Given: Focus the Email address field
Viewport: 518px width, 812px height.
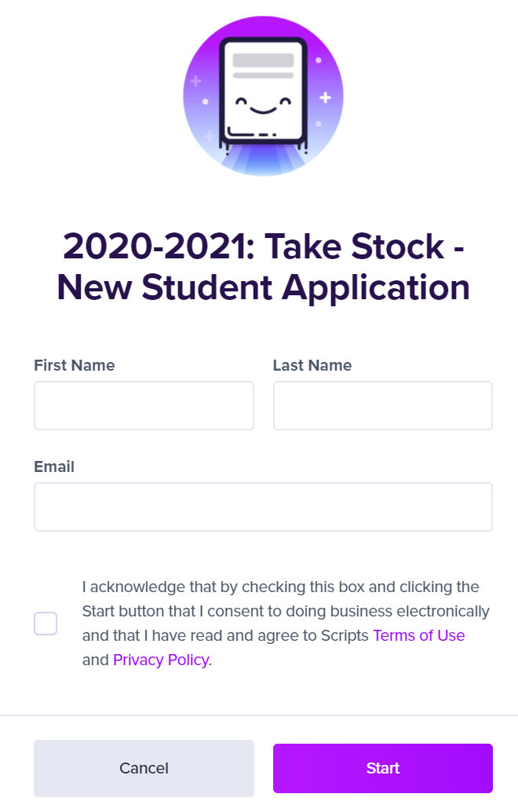Looking at the screenshot, I should pos(263,507).
